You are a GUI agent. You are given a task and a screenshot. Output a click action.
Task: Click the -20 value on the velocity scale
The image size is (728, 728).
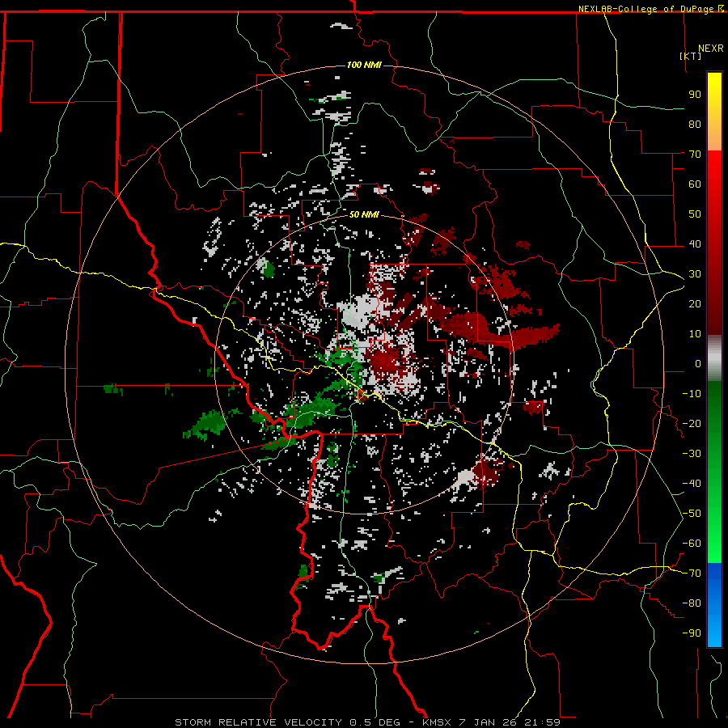(x=692, y=423)
